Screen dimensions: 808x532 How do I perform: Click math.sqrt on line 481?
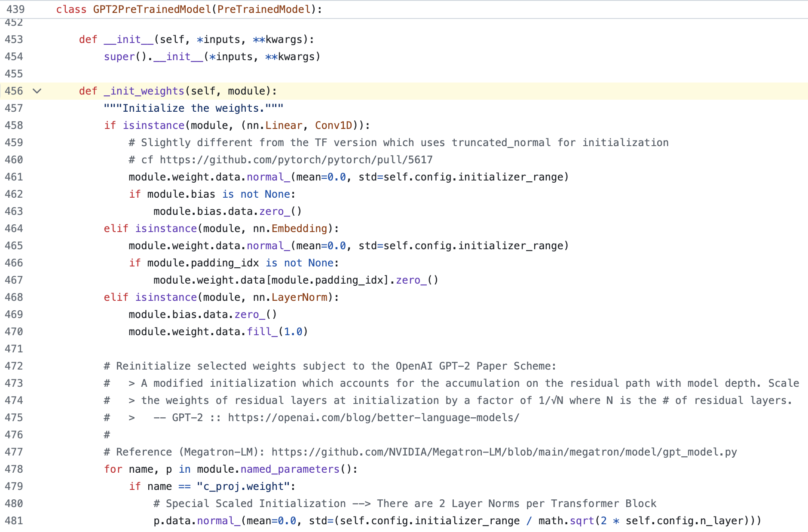coord(566,521)
